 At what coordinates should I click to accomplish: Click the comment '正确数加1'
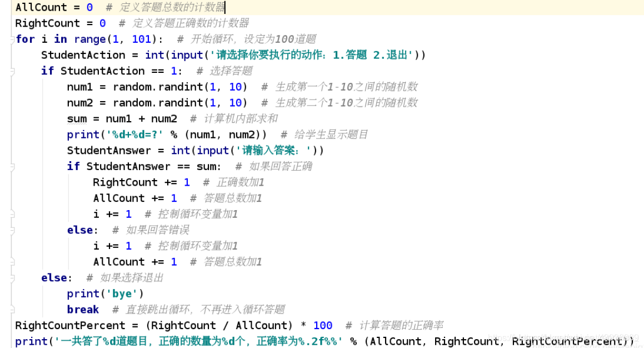click(240, 182)
